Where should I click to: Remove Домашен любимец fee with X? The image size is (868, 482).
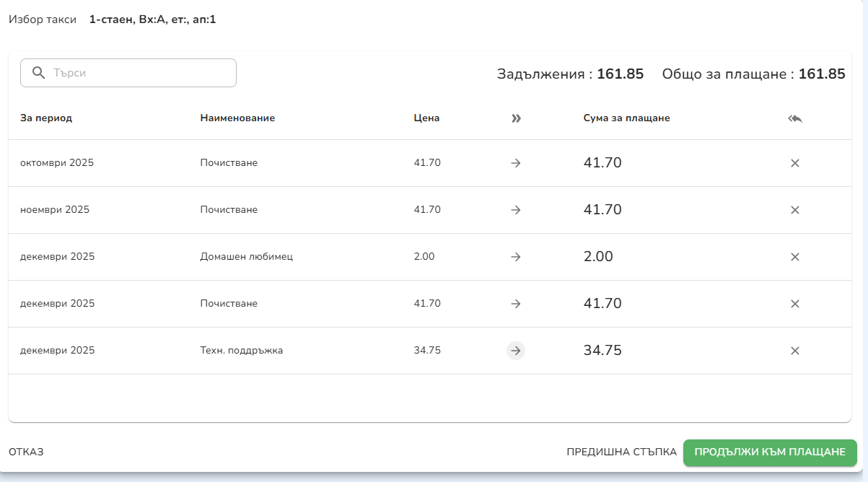(x=795, y=257)
